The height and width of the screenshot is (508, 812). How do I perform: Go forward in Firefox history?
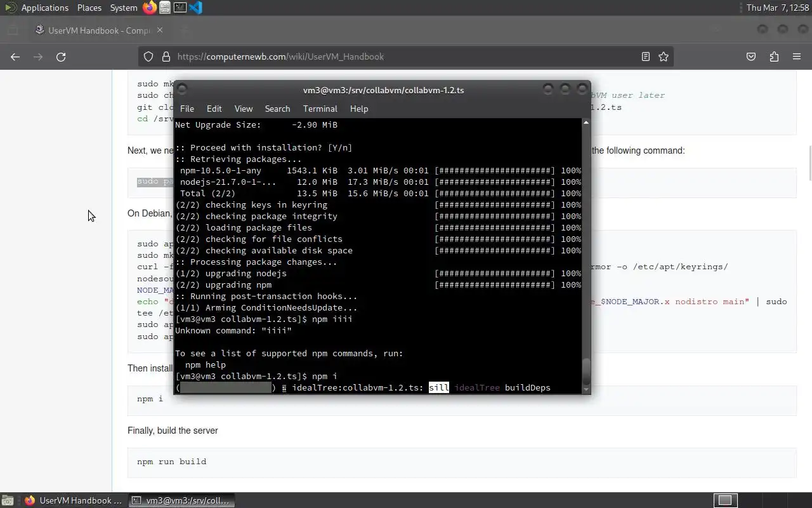(38, 57)
